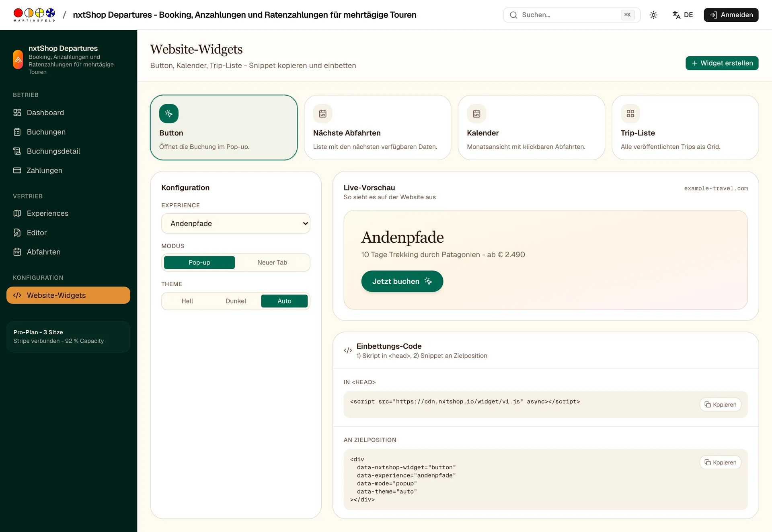Image resolution: width=772 pixels, height=532 pixels.
Task: Click the Widget erstellen button
Action: click(x=722, y=63)
